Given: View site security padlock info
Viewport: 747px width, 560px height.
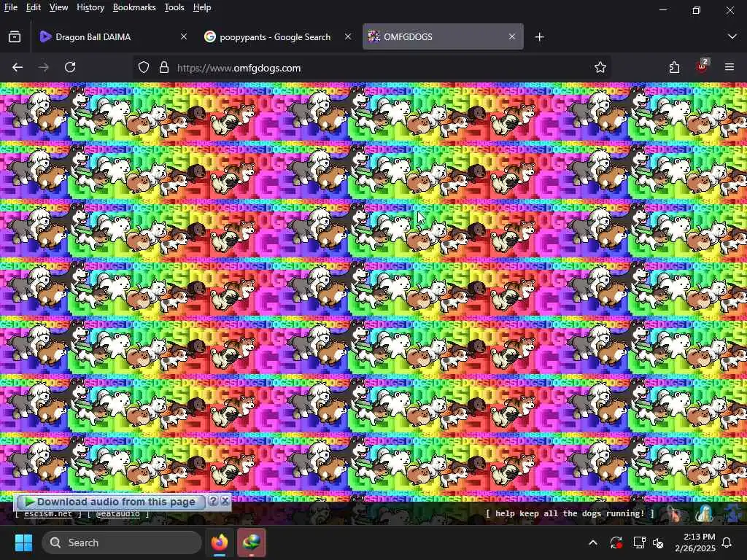Looking at the screenshot, I should tap(164, 68).
